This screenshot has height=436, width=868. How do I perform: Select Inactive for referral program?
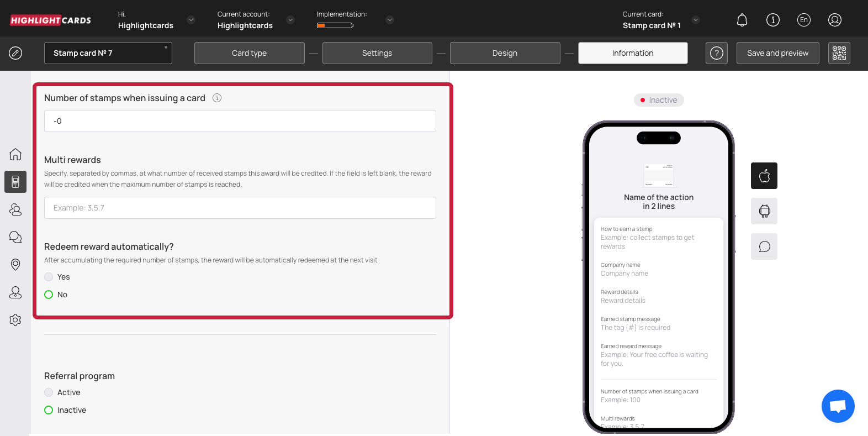click(49, 410)
